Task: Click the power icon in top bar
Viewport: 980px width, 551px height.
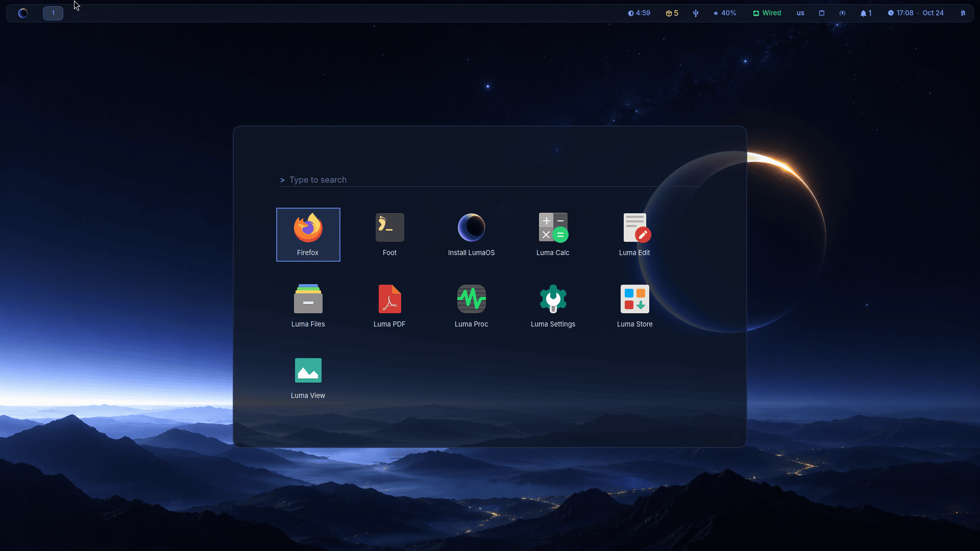Action: point(842,13)
